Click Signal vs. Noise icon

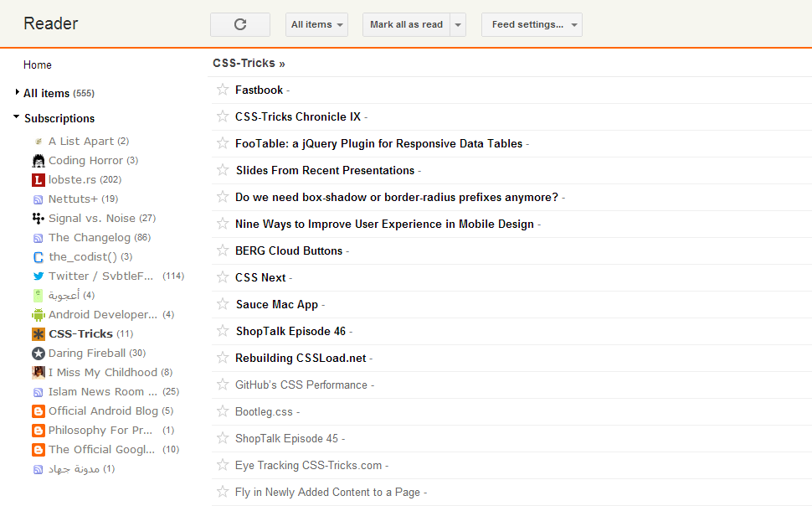coord(39,219)
